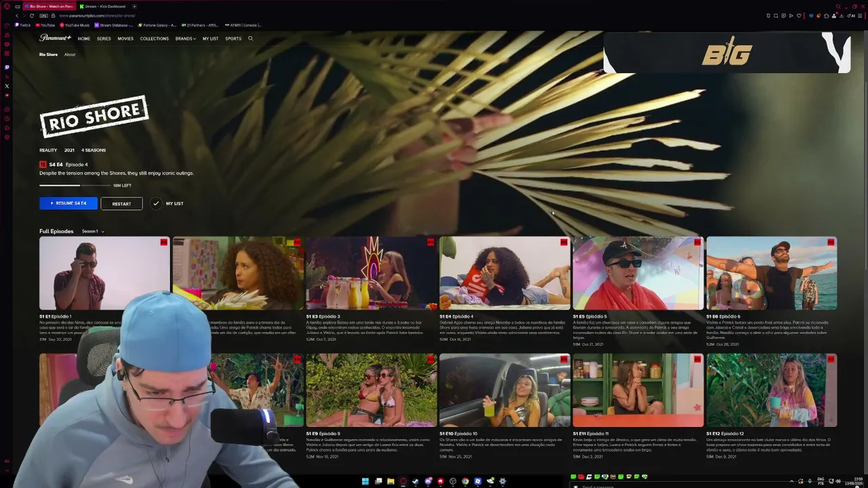
Task: Open the Movies menu item
Action: tap(125, 39)
